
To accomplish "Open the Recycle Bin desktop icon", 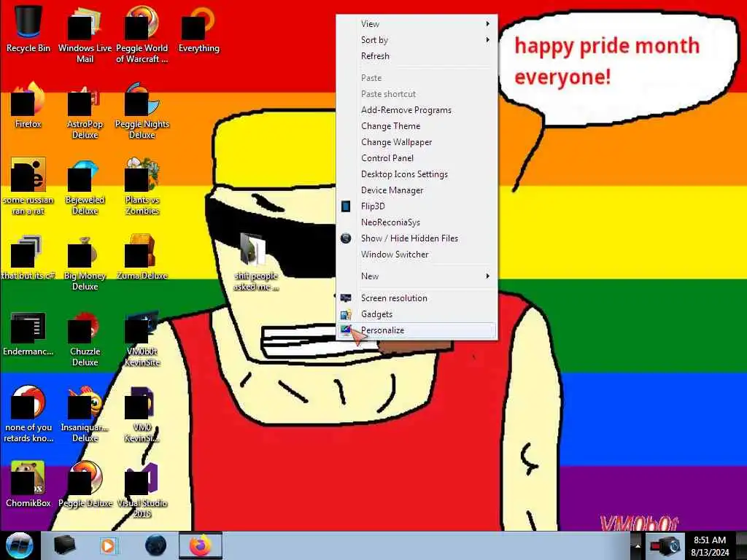I will 28,28.
